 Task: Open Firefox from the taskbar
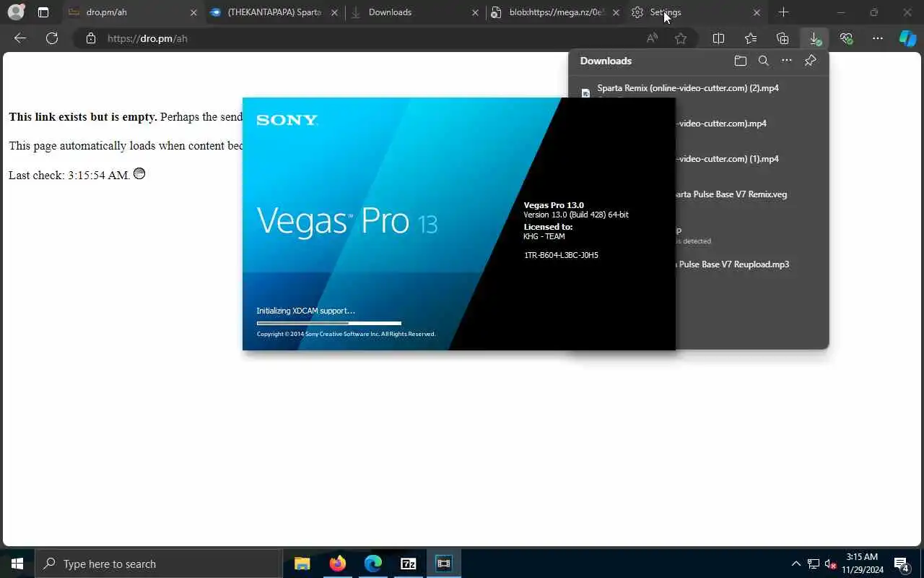337,564
